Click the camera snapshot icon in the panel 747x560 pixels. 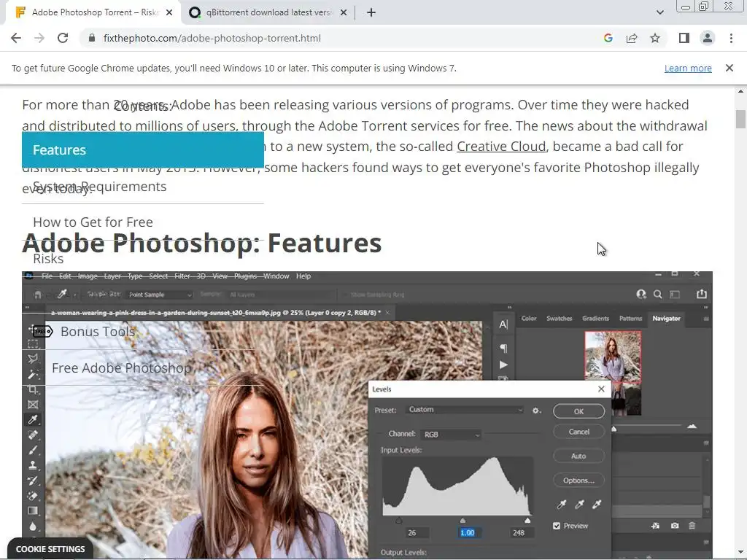click(x=675, y=526)
